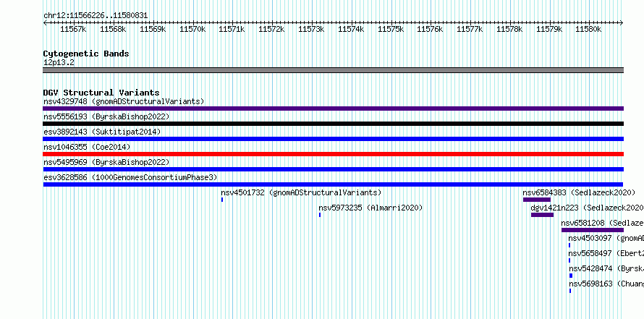Click the 11579k ruler position

click(x=549, y=29)
